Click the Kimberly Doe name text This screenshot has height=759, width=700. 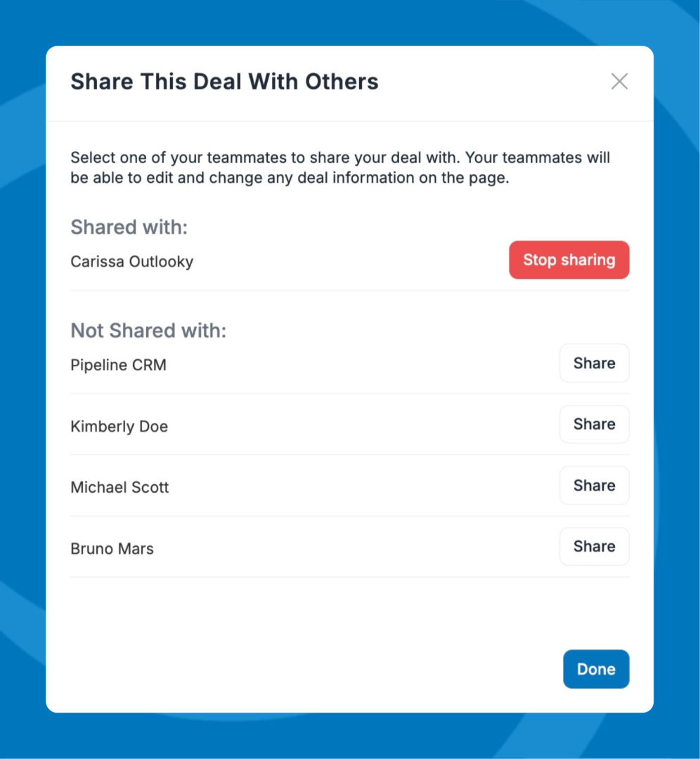119,427
